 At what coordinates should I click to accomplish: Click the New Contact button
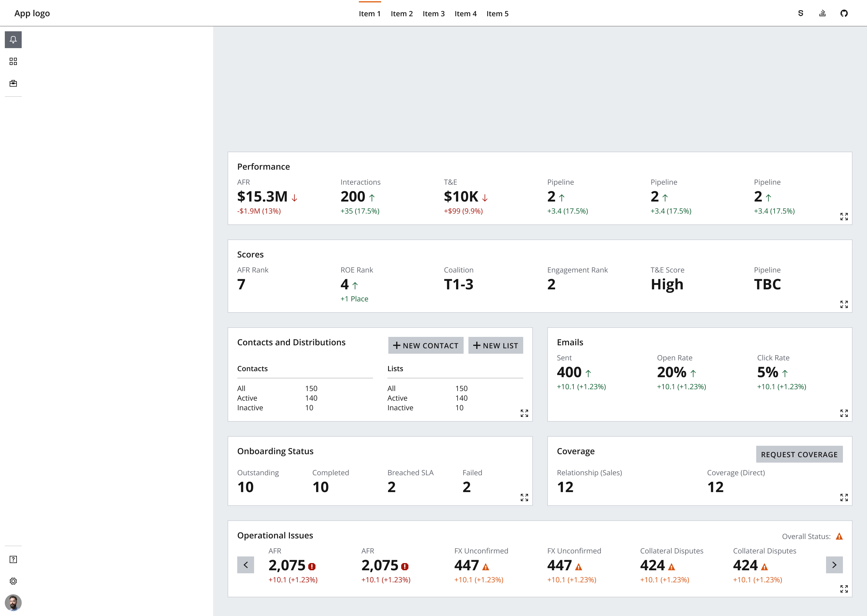pos(426,346)
